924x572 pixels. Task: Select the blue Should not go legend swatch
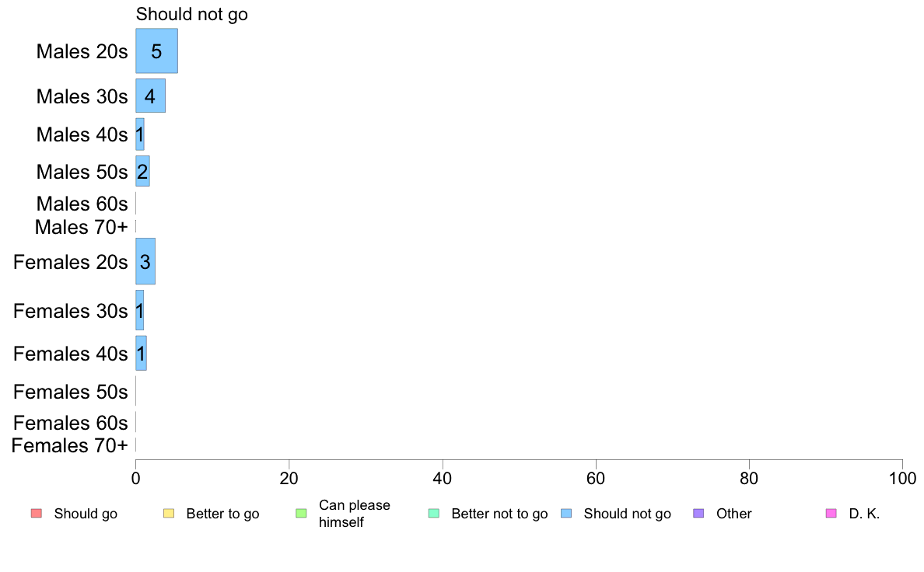click(x=566, y=513)
